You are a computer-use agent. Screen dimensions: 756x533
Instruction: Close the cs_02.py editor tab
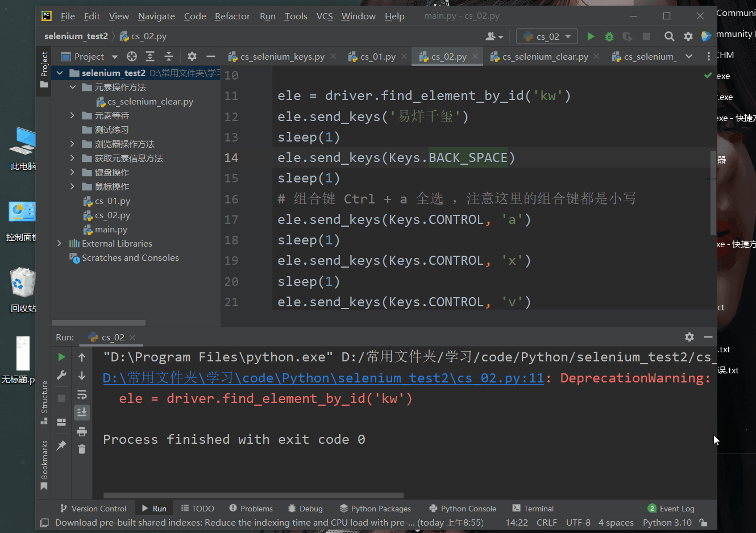[476, 56]
